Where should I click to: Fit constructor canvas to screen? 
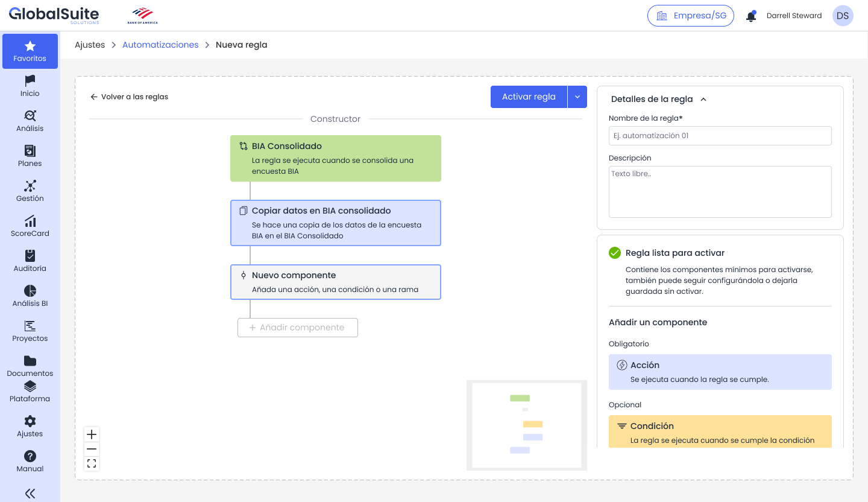pyautogui.click(x=92, y=463)
